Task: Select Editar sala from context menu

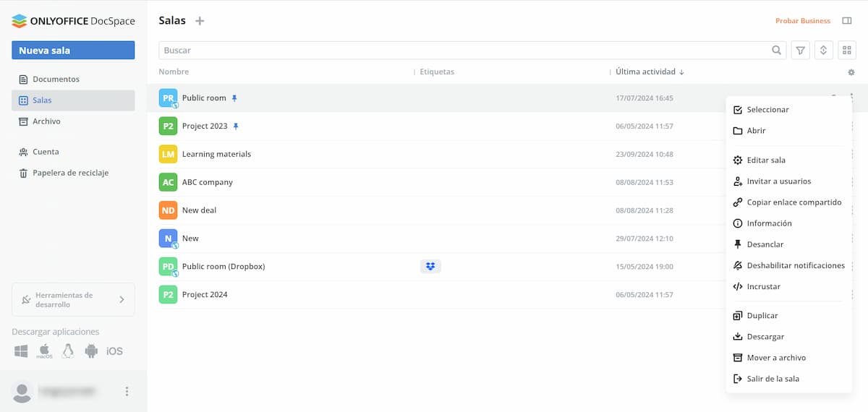Action: [765, 160]
